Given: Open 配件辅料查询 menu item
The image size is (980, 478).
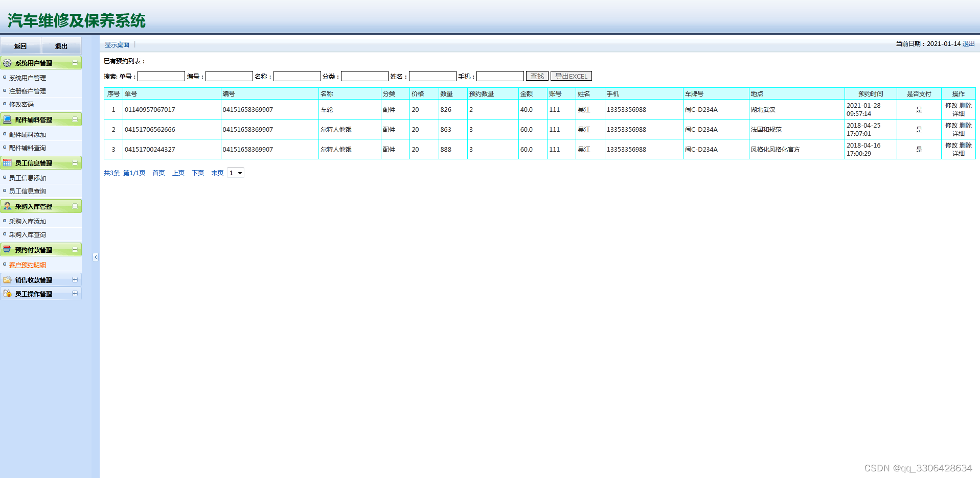Looking at the screenshot, I should coord(28,148).
